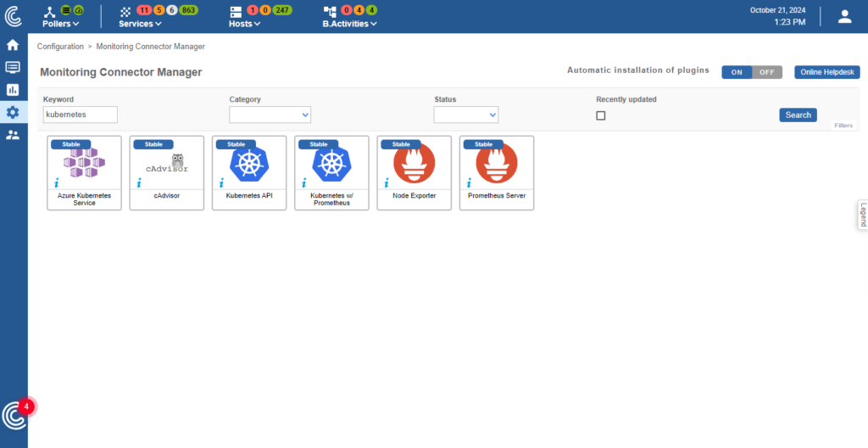
Task: Click the info icon on cAdvisor card
Action: pos(139,182)
